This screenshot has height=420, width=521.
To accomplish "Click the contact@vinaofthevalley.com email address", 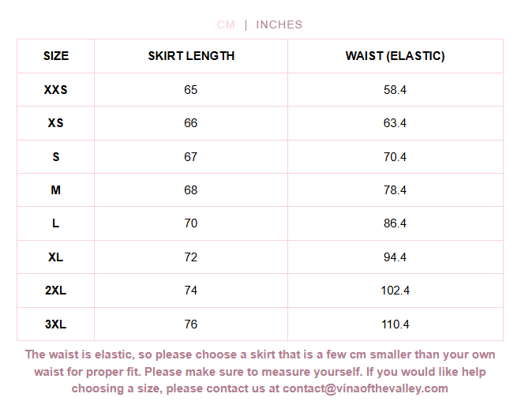I will (365, 388).
